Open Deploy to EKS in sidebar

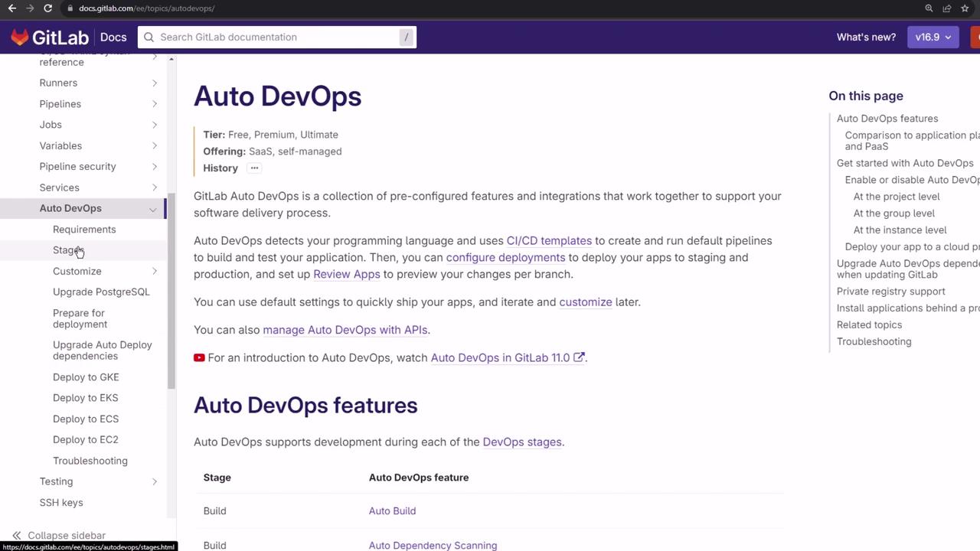click(86, 398)
